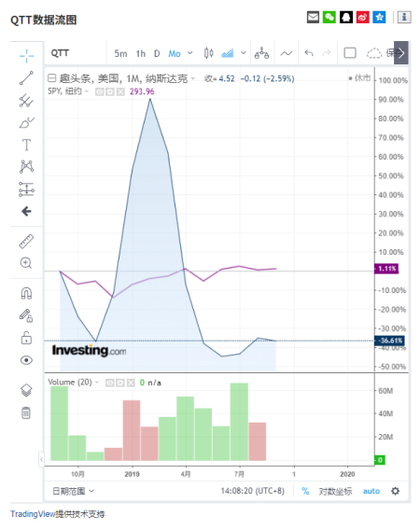
Task: Toggle hide all drawings eye icon
Action: [x=26, y=360]
